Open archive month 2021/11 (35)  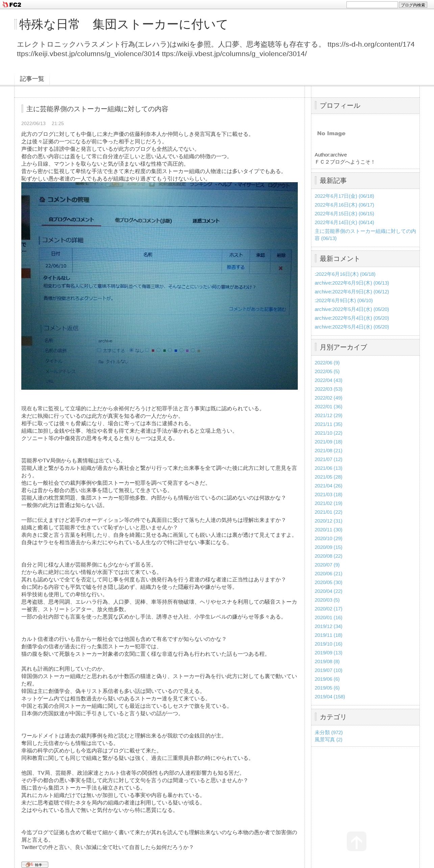click(x=328, y=424)
